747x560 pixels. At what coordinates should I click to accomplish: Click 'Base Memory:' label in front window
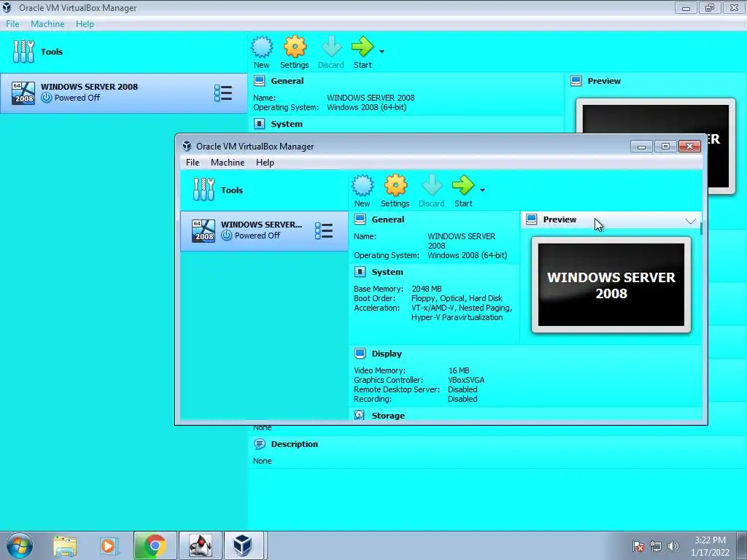[379, 289]
